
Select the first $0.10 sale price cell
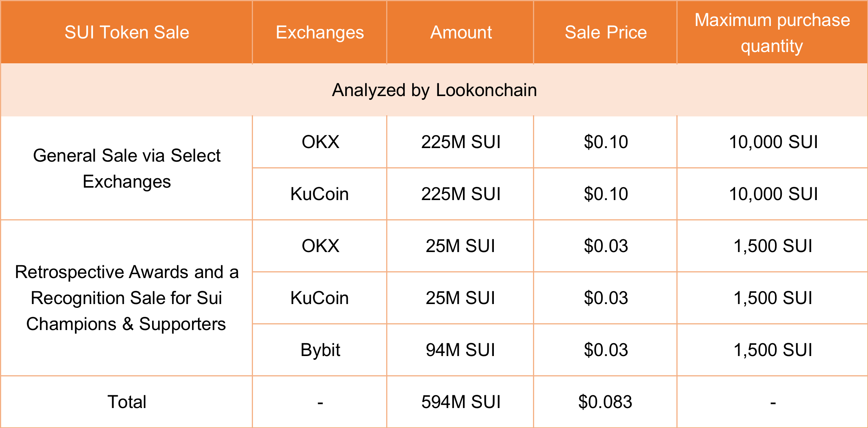[606, 142]
